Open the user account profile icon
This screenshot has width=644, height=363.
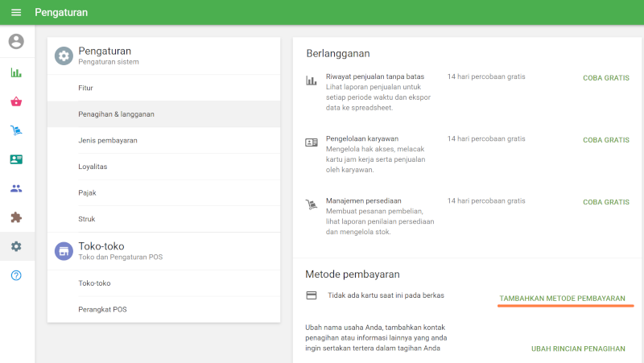pyautogui.click(x=16, y=41)
